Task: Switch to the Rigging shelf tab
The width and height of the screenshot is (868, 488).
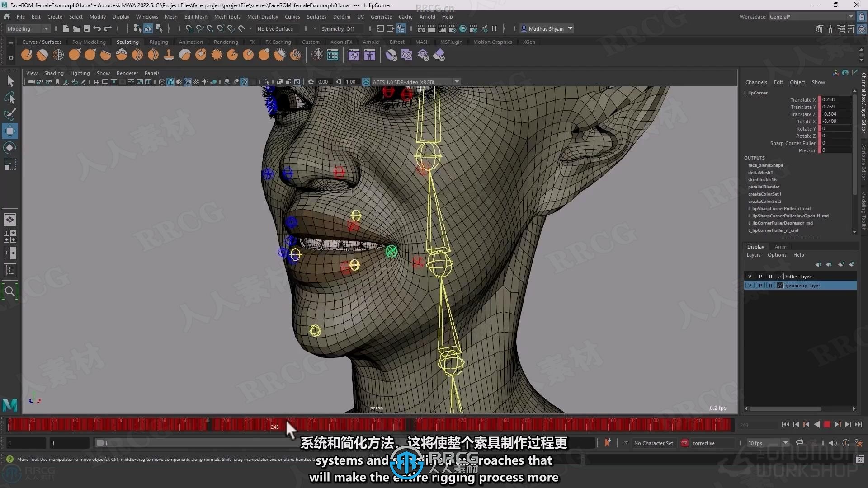Action: coord(159,42)
